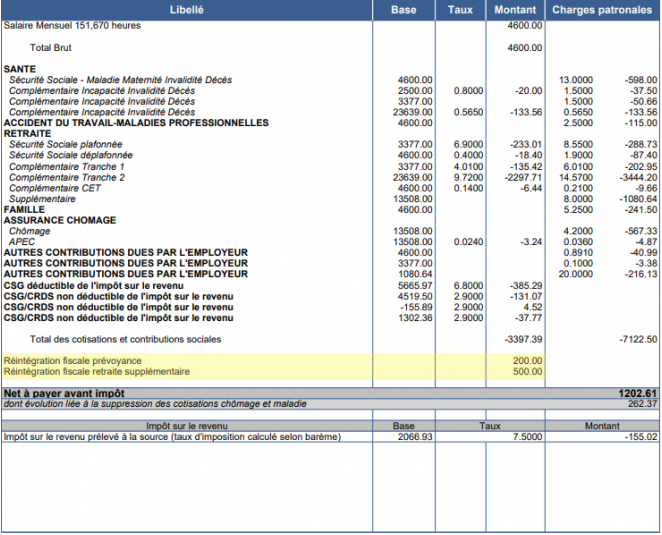The image size is (662, 535).
Task: Select the Montant column header
Action: (x=515, y=10)
